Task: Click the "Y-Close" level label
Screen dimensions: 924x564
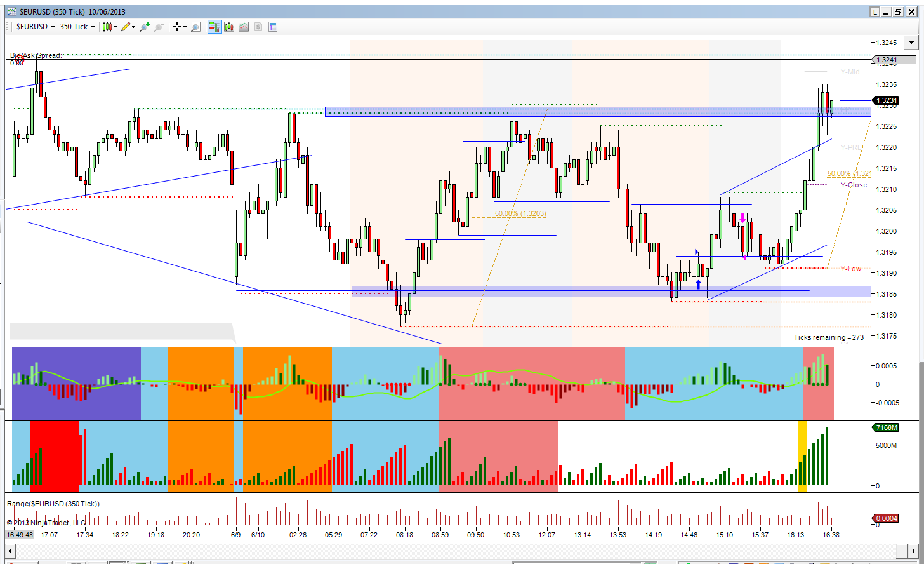Action: (854, 185)
